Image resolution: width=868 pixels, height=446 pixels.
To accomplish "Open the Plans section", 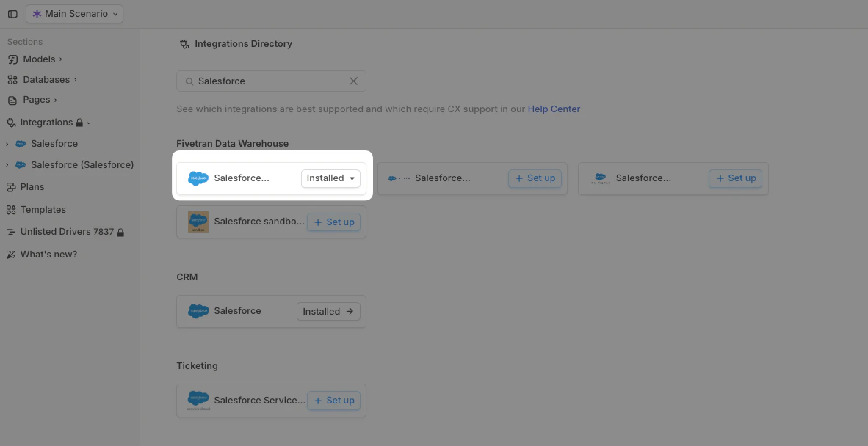I will click(x=32, y=187).
